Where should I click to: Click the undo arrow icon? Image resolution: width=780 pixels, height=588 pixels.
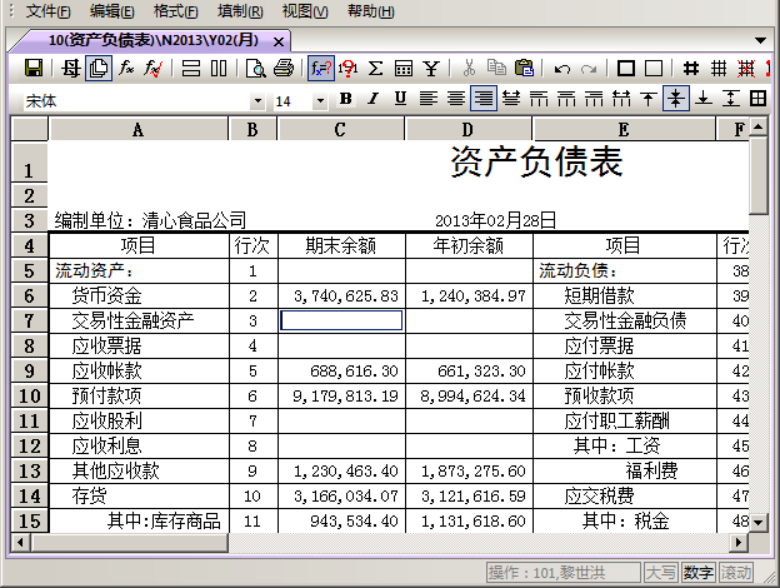[x=562, y=69]
